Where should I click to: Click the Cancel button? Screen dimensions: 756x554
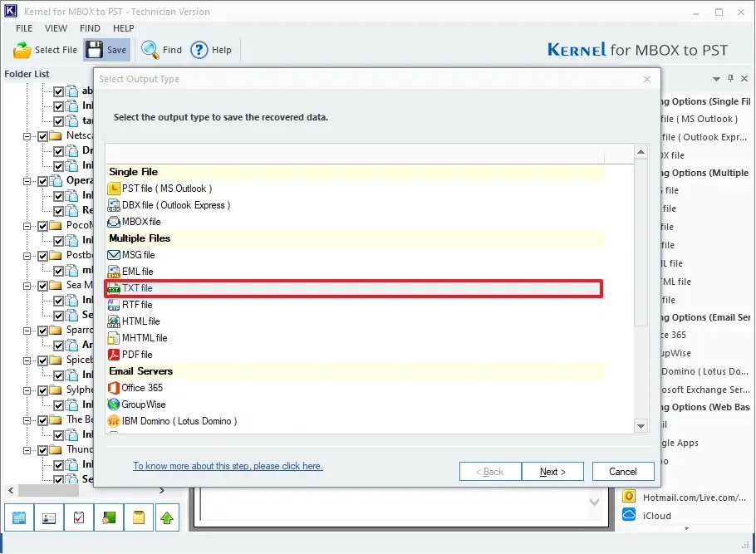(623, 472)
